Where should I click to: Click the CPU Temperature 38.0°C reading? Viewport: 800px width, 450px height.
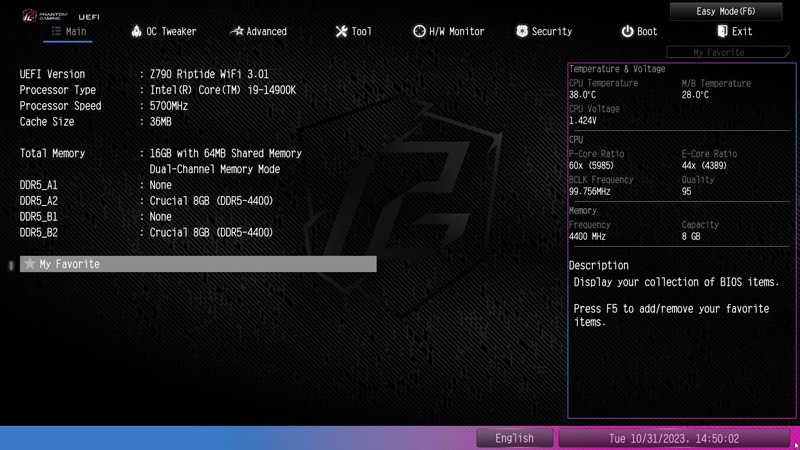pos(582,95)
